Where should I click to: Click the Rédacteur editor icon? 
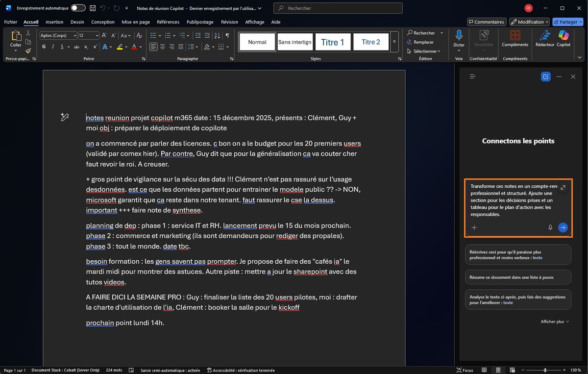(544, 38)
